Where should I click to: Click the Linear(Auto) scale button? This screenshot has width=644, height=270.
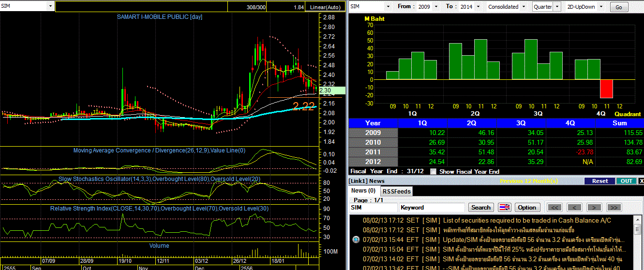(325, 7)
